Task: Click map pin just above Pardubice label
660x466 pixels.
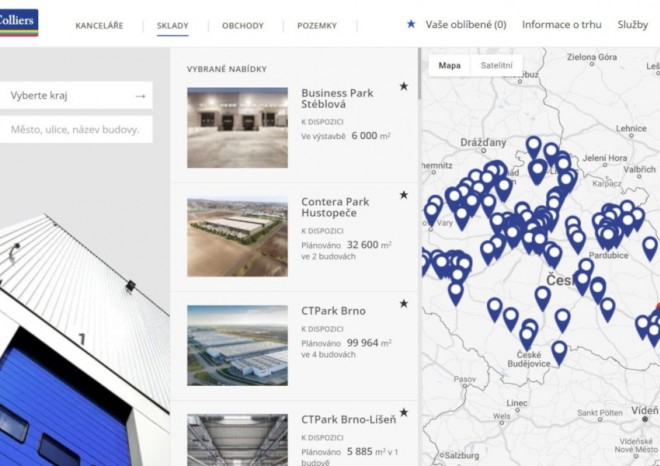Action: [x=607, y=236]
